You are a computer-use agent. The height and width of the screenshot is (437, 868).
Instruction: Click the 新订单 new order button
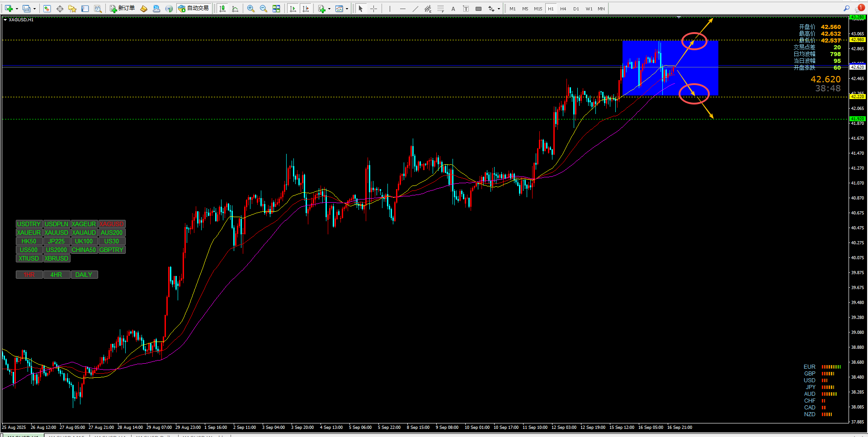coord(122,9)
